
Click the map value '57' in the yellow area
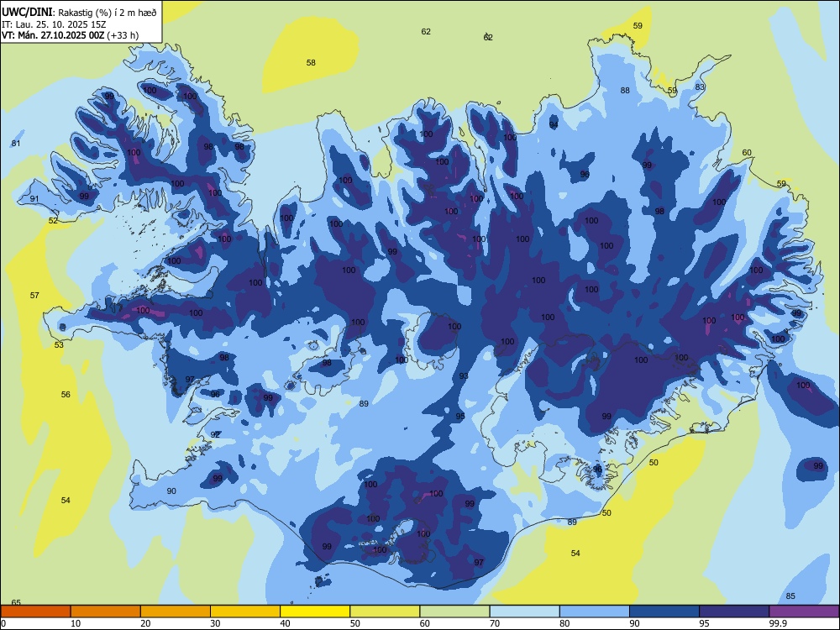pos(34,295)
